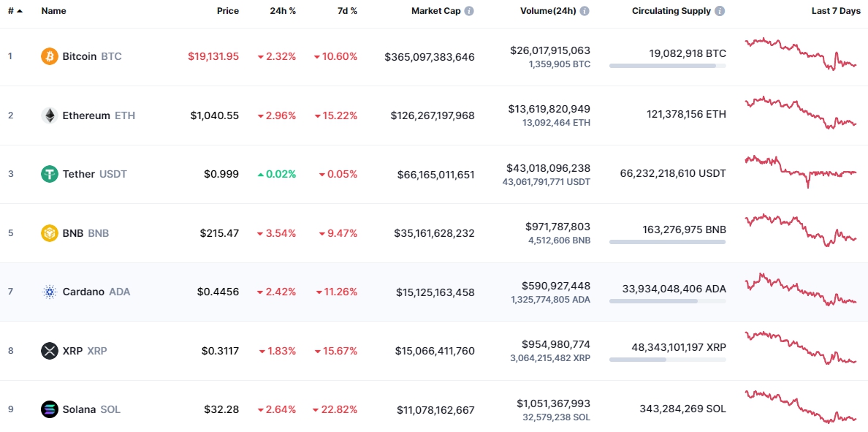Click Cardano price $0.4456

[x=218, y=292]
